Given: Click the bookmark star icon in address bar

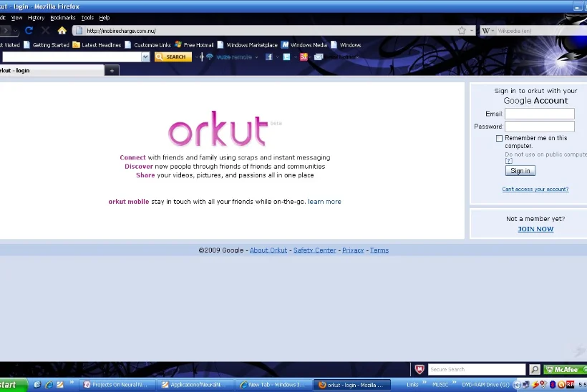Looking at the screenshot, I should click(x=462, y=31).
